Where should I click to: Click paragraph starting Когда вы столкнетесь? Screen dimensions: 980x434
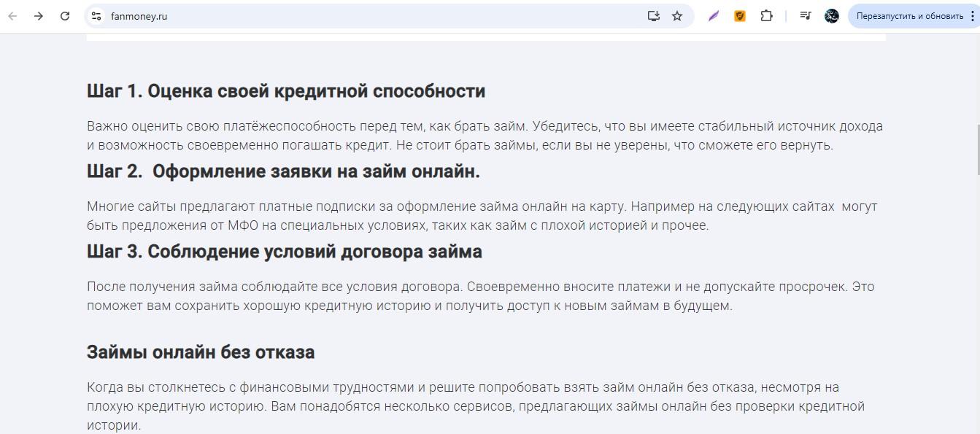476,406
